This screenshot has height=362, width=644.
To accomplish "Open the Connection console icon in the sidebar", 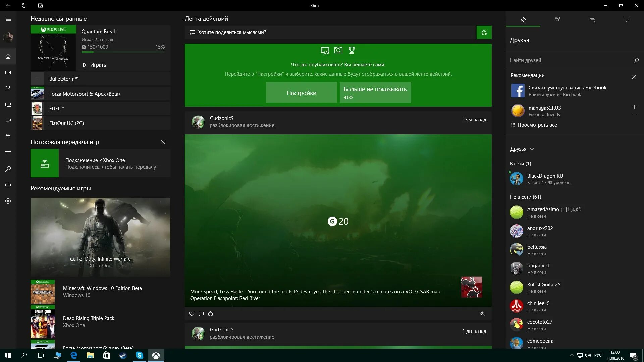I will 8,185.
